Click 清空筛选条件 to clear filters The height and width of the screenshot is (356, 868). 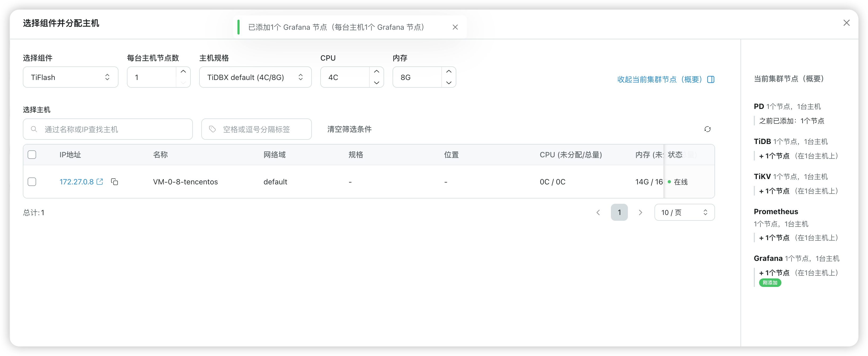pyautogui.click(x=349, y=129)
